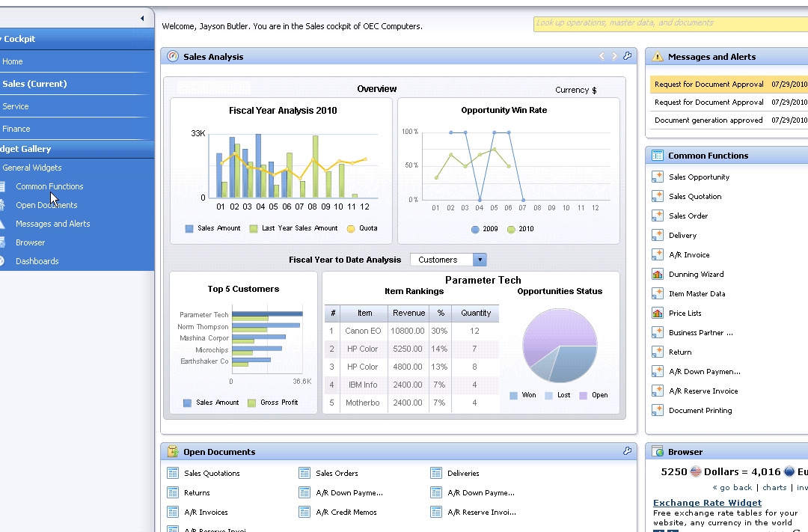This screenshot has width=808, height=532.
Task: Open the Dunning Wizard chart icon
Action: (x=657, y=275)
